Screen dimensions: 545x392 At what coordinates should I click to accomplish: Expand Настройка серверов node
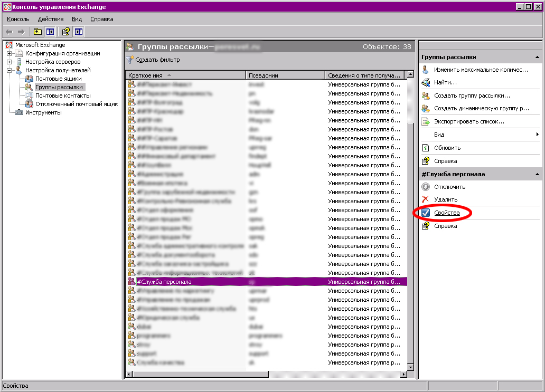click(10, 62)
